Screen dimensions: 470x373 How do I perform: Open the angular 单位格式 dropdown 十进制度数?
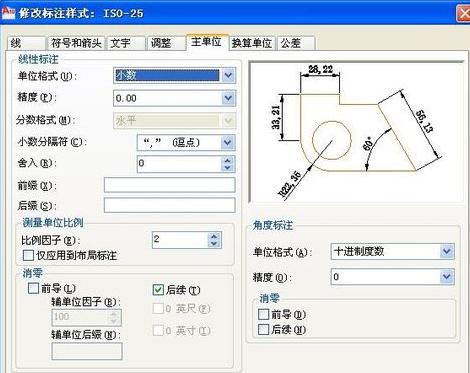[392, 251]
